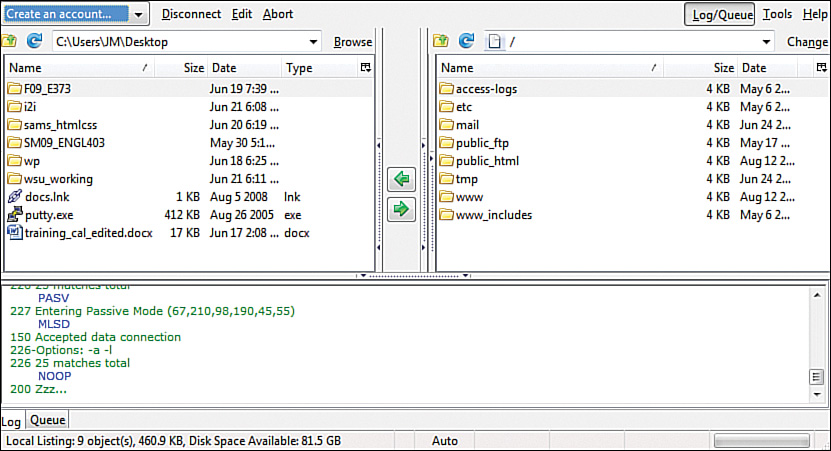Screen dimensions: 831x451
Task: Sort remote files by Date column
Action: (x=767, y=68)
